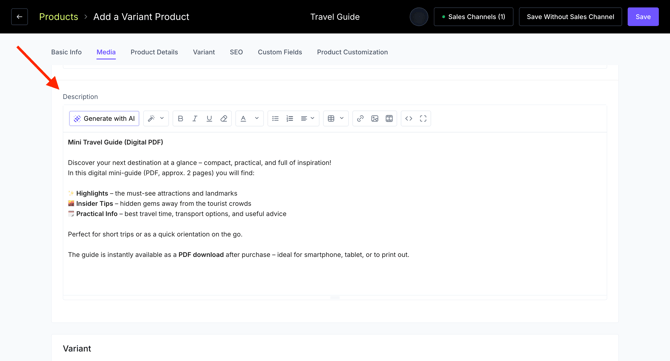The width and height of the screenshot is (670, 361).
Task: Insert a bulleted list
Action: (x=275, y=118)
